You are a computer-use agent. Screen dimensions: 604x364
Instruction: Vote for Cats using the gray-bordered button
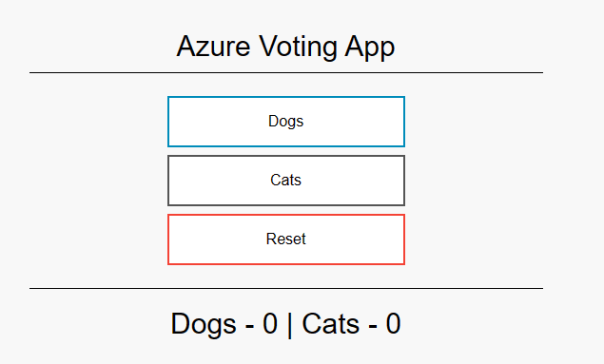click(x=286, y=181)
